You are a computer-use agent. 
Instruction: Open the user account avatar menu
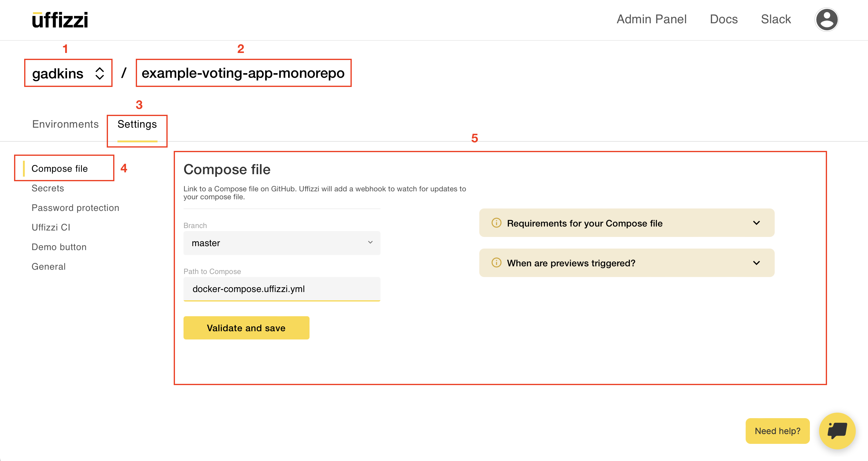click(826, 20)
